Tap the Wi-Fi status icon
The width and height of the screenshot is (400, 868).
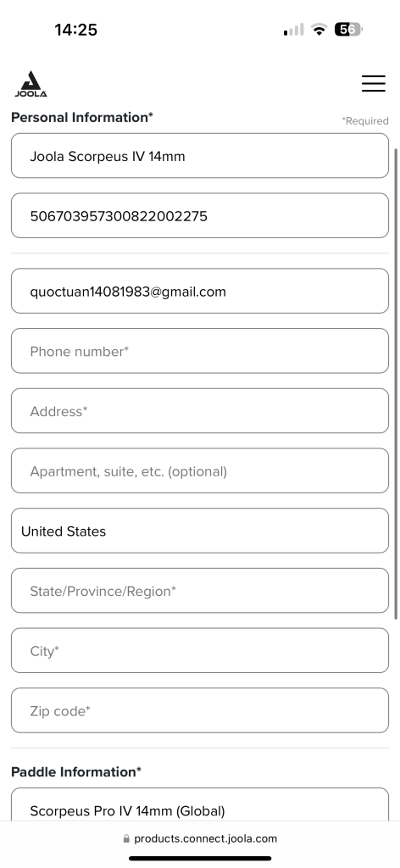pos(319,30)
